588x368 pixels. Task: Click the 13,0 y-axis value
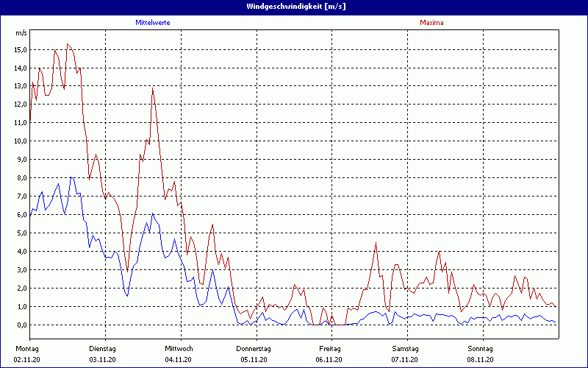coord(21,85)
